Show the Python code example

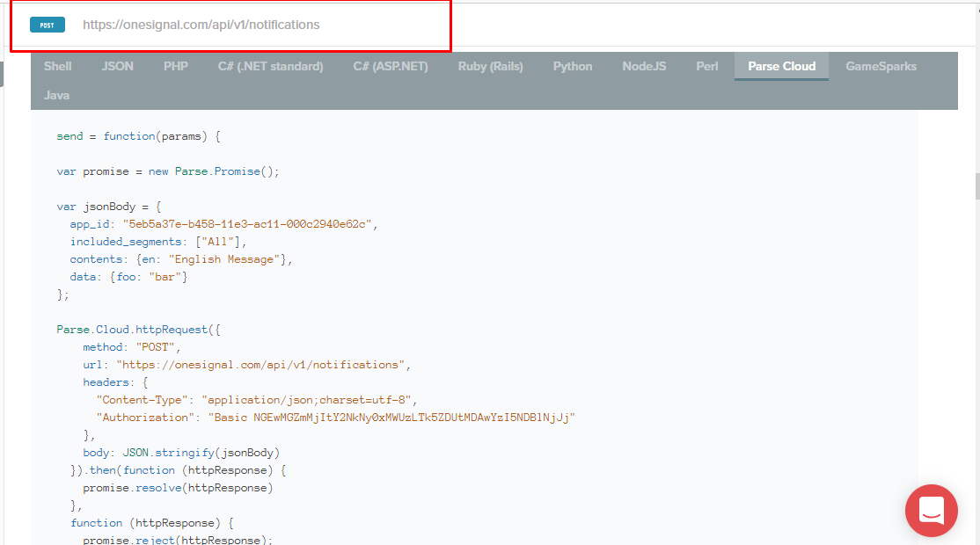573,66
